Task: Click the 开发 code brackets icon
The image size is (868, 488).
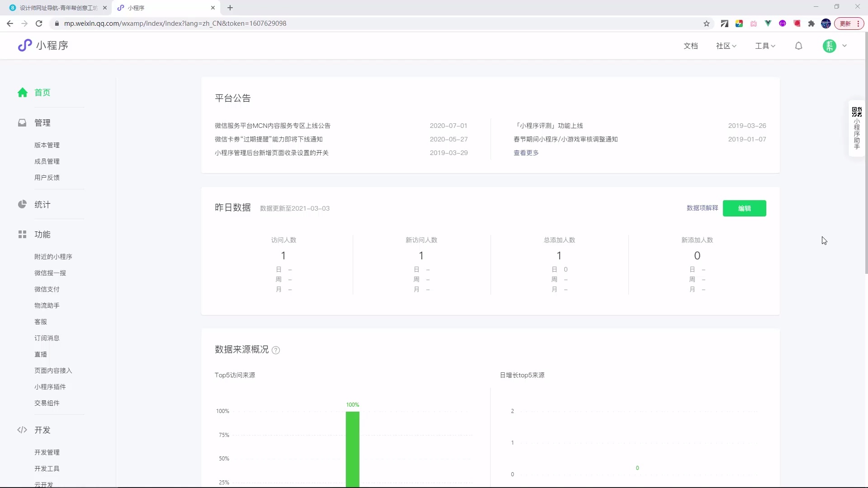Action: coord(22,430)
